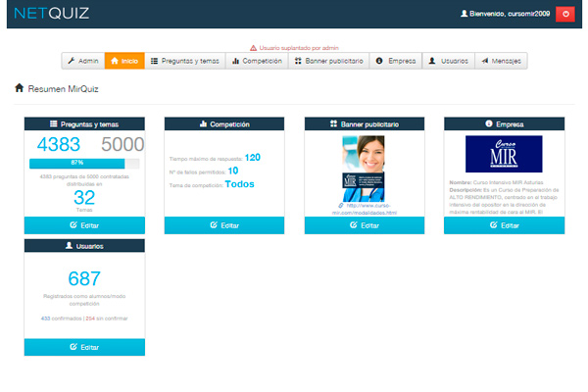The height and width of the screenshot is (392, 588).
Task: Click the warning triangle icon for supplanted user
Action: [253, 48]
